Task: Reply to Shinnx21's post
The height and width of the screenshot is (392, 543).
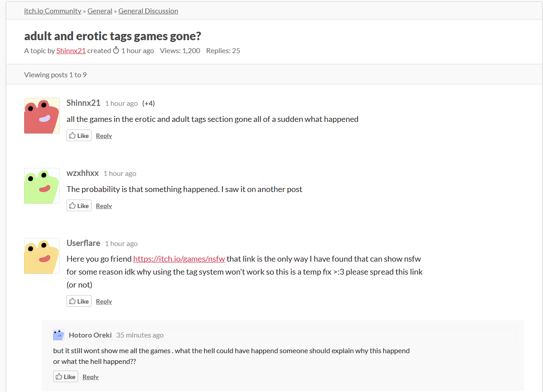Action: [104, 136]
